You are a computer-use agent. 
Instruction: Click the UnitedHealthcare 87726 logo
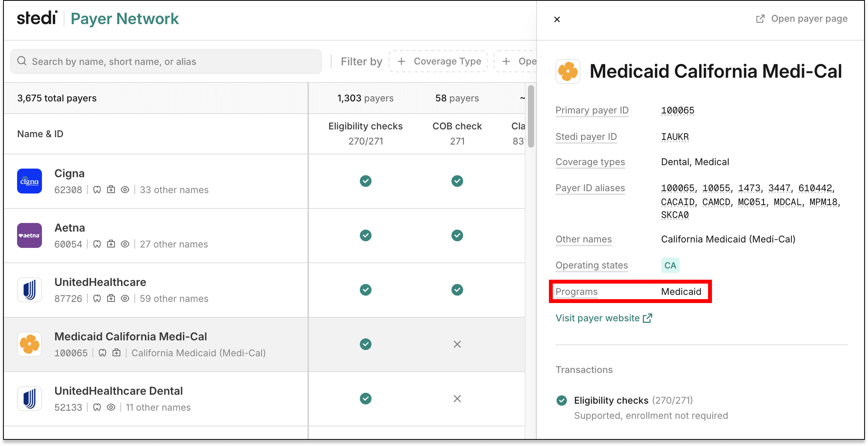tap(30, 290)
